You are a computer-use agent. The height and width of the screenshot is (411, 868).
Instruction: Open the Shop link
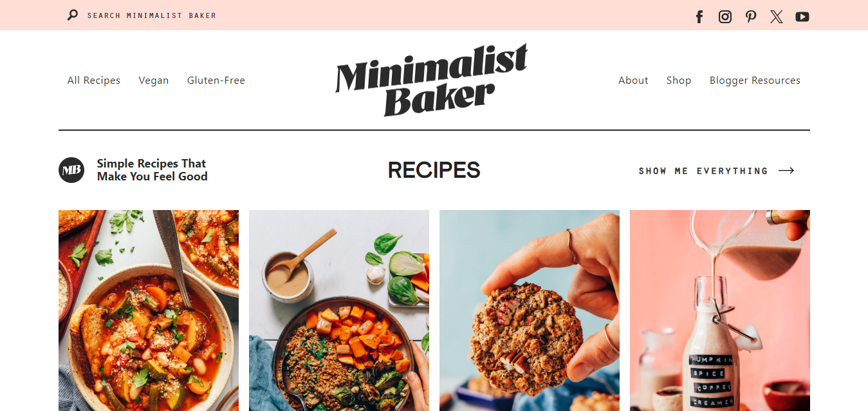click(x=679, y=81)
